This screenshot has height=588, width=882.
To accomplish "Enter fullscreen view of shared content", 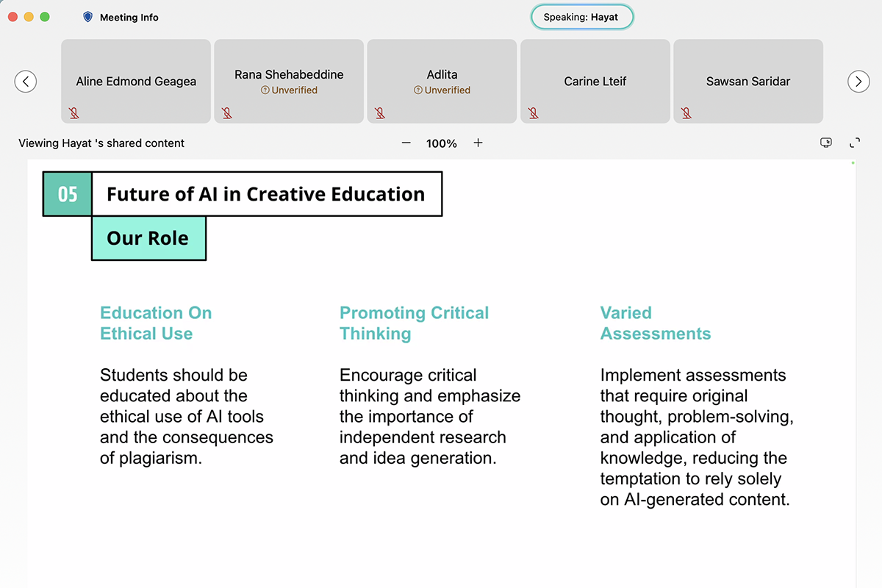I will tap(855, 143).
